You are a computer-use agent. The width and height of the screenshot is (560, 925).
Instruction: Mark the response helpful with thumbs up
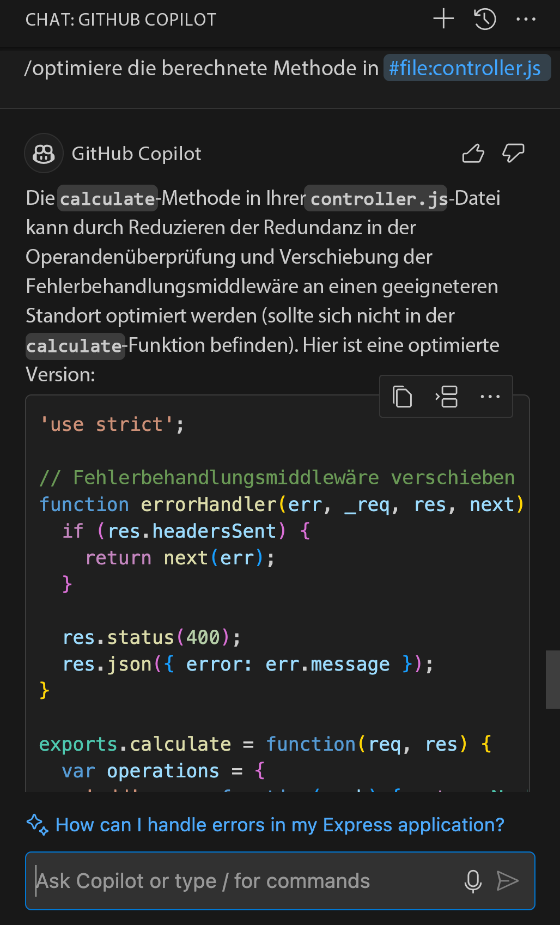tap(473, 154)
